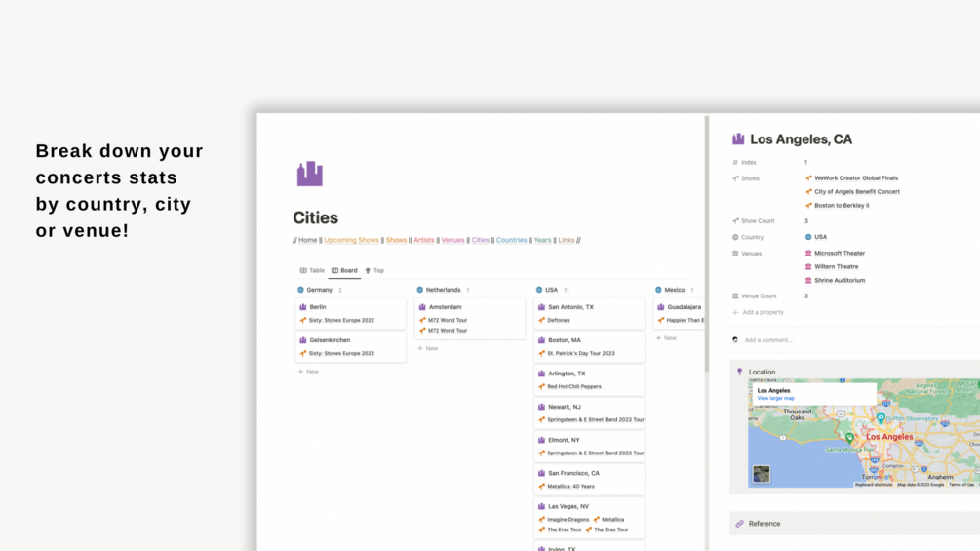Open the Guadalajara city card

[x=679, y=313]
